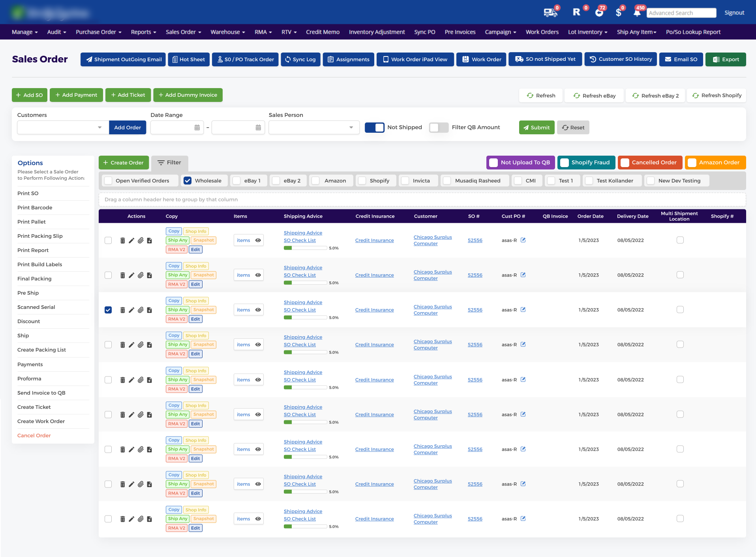The height and width of the screenshot is (557, 756).
Task: Uncheck the Wholesale filter checkbox
Action: (188, 181)
